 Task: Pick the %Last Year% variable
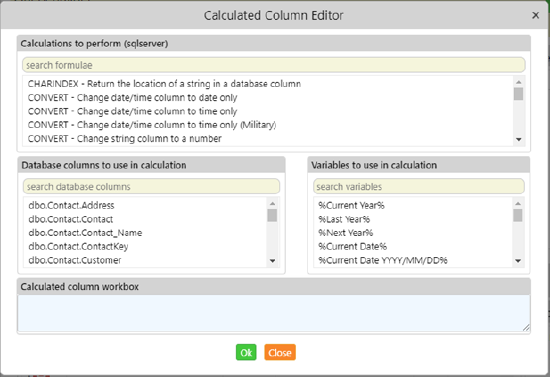344,219
